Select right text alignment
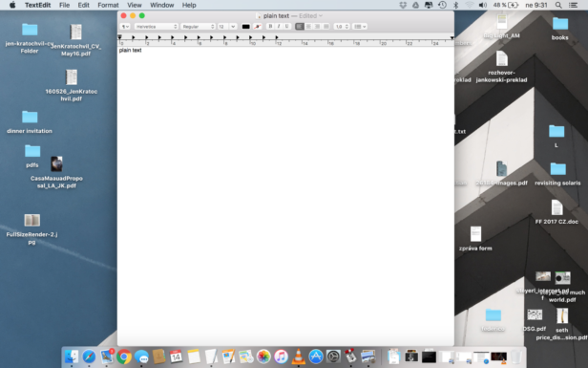 pyautogui.click(x=317, y=27)
